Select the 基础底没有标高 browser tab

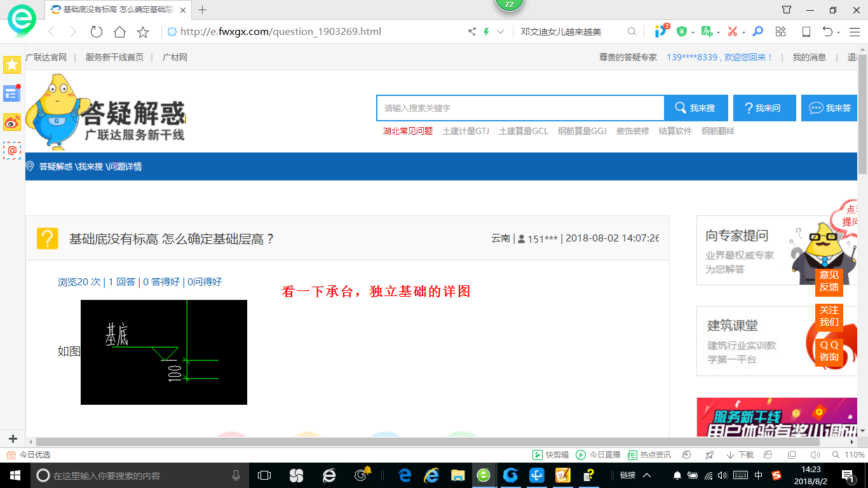pos(118,10)
